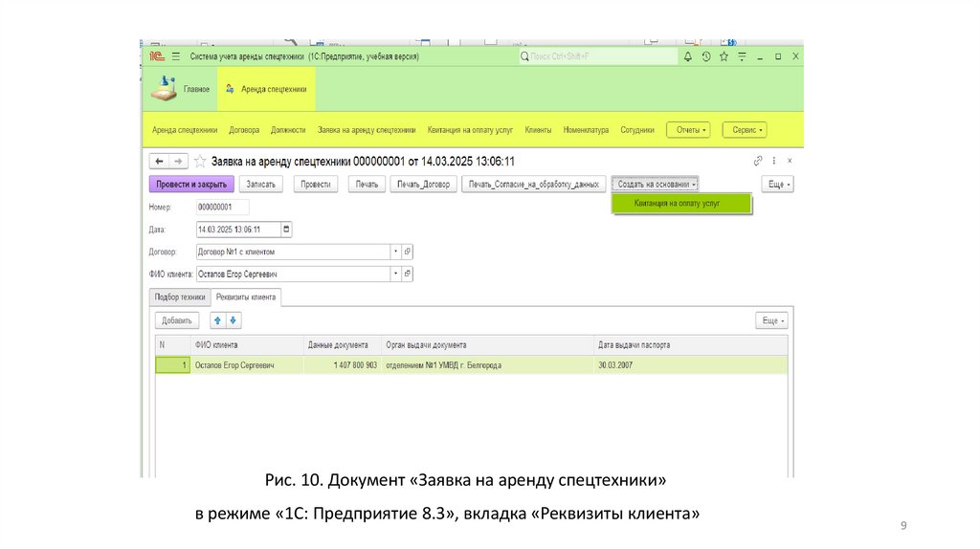Open the calendar picker for Дата field
This screenshot has height=549, width=980.
point(286,230)
